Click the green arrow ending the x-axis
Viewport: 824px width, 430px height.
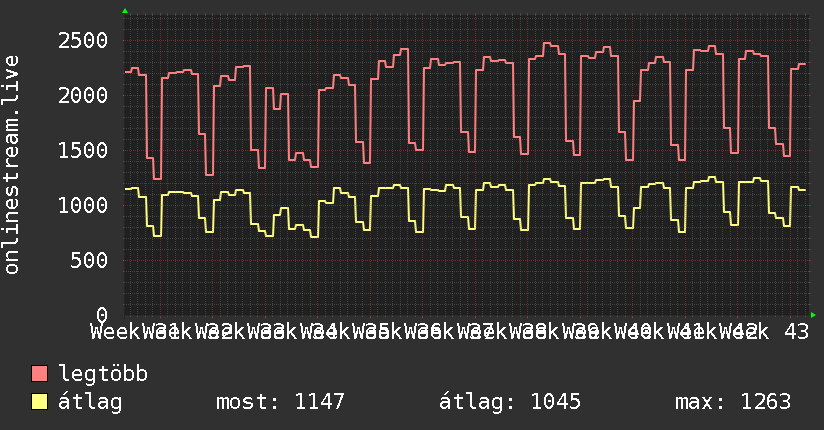(x=813, y=315)
